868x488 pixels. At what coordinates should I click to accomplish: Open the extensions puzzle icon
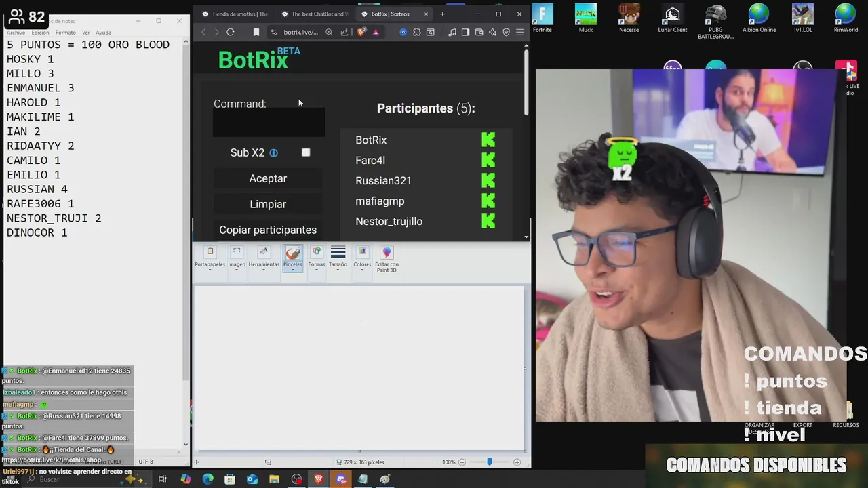pos(417,32)
